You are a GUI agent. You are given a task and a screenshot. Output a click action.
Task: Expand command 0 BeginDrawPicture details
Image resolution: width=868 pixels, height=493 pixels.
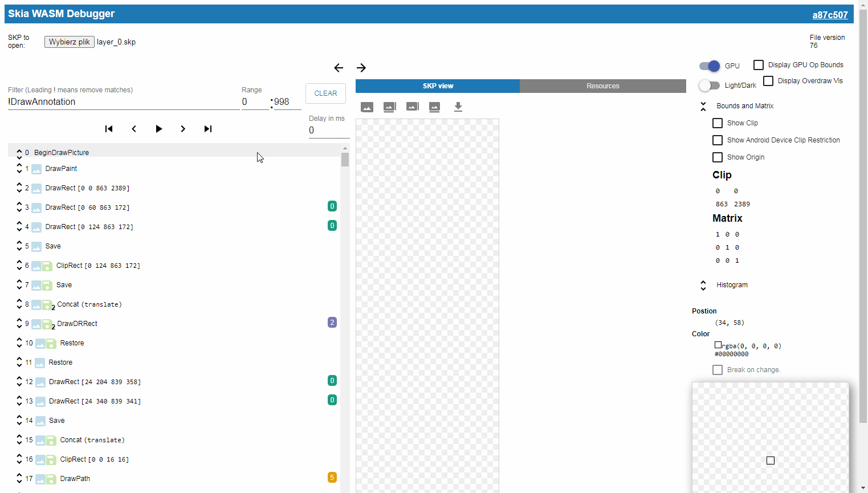19,153
